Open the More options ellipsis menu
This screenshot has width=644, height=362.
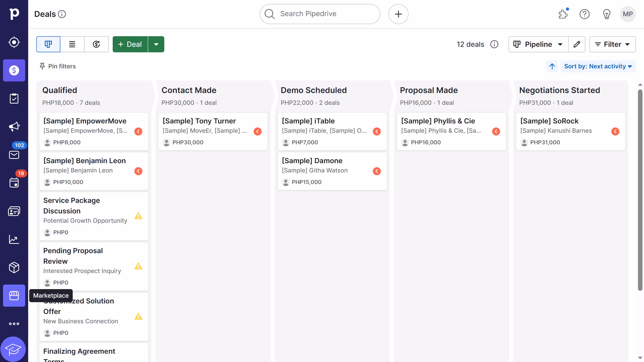14,324
